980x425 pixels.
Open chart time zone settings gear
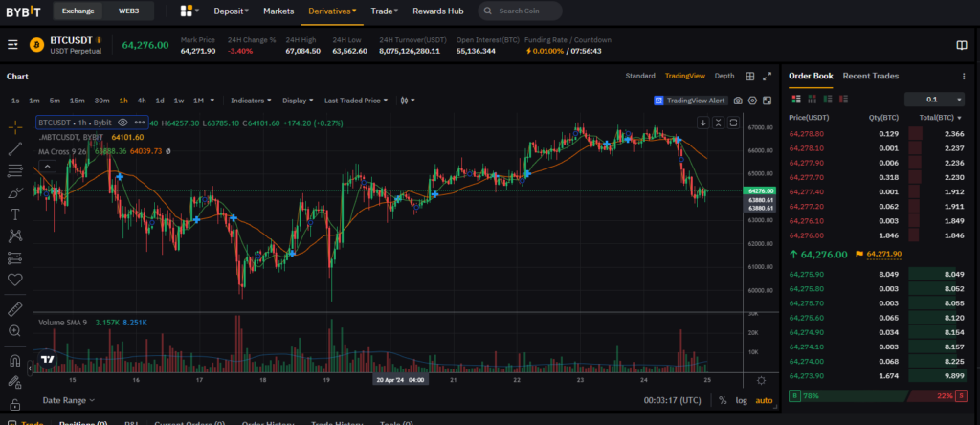[x=761, y=381]
